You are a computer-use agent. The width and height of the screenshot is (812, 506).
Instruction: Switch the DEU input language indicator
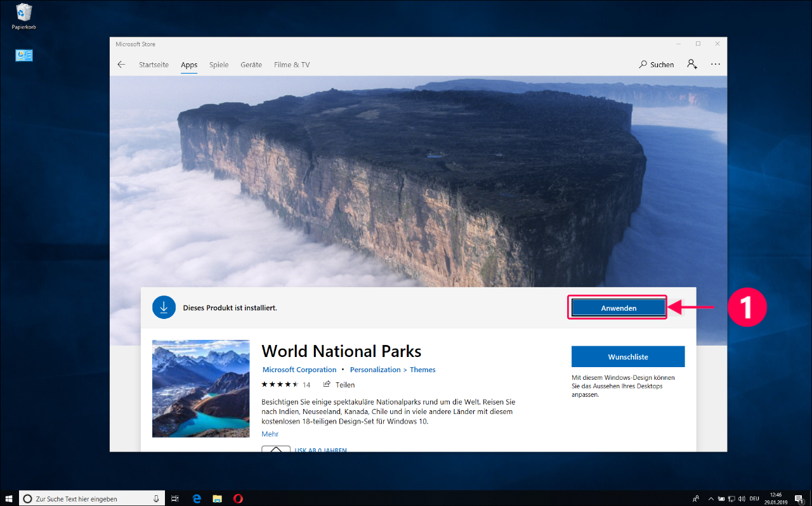(x=754, y=498)
